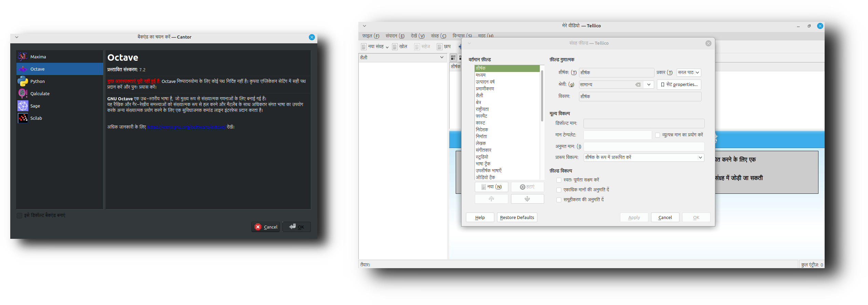Click the greyed-out Apply button

pyautogui.click(x=634, y=218)
